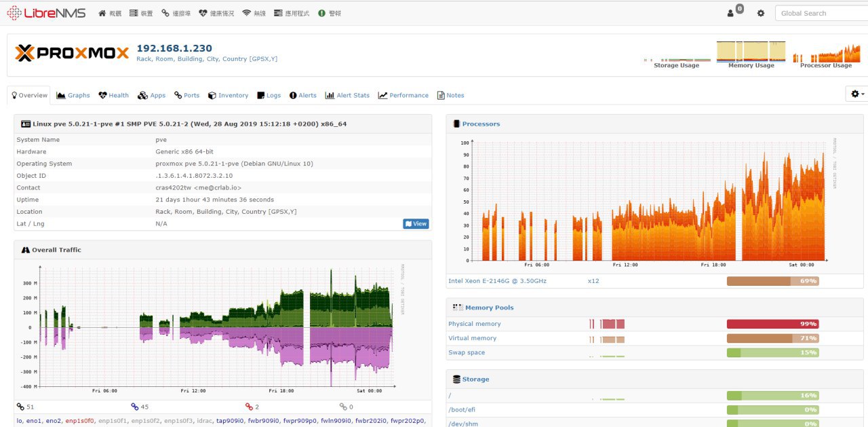Viewport: 868px width, 427px height.
Task: Open the 192.168.1.230 device link
Action: coord(174,48)
